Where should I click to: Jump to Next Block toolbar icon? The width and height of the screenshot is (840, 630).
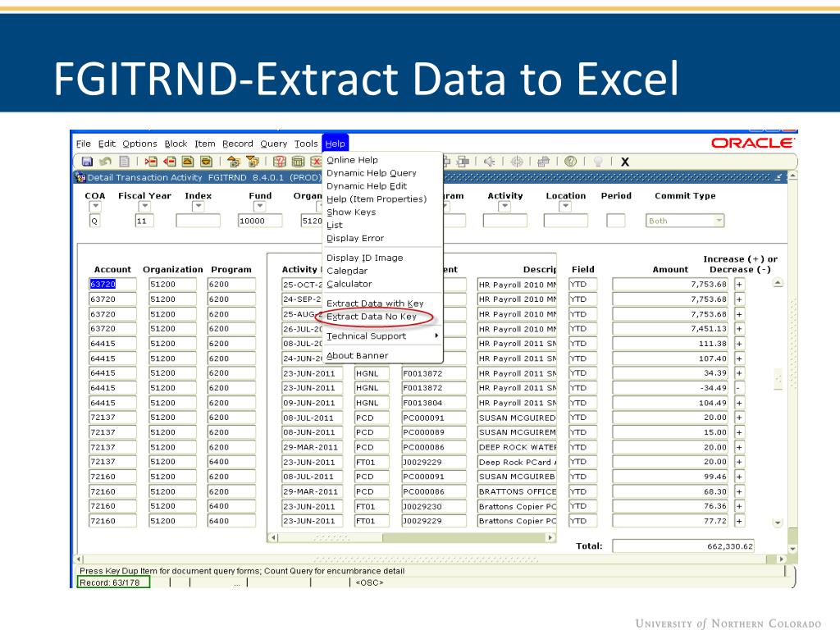(x=253, y=162)
